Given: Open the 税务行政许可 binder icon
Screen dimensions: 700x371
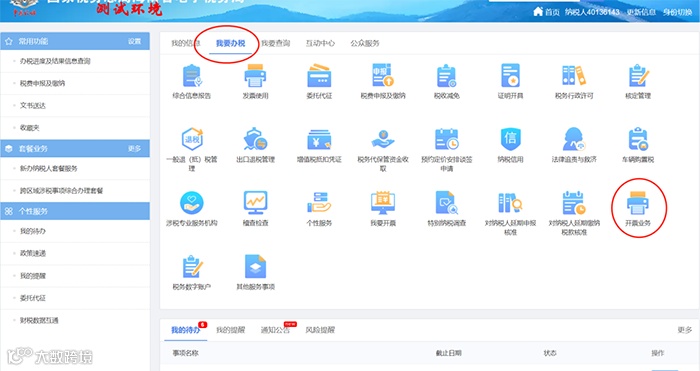Looking at the screenshot, I should pos(574,75).
